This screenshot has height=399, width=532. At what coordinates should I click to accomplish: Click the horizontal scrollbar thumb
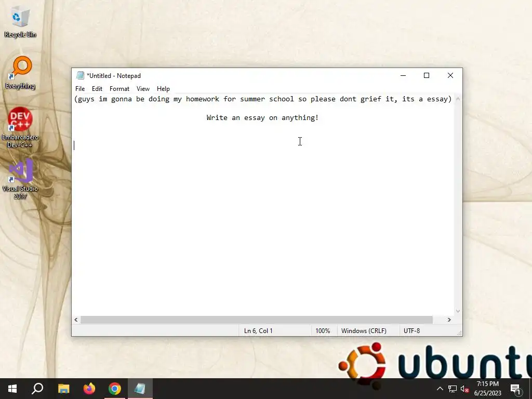[257, 320]
